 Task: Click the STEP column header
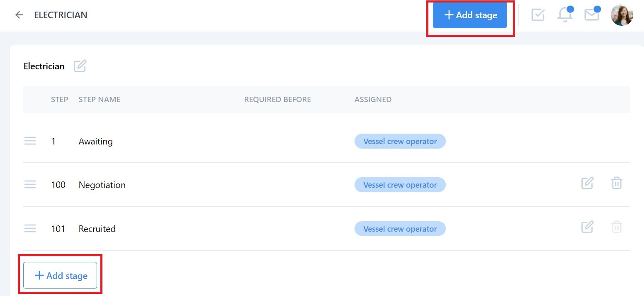point(60,99)
